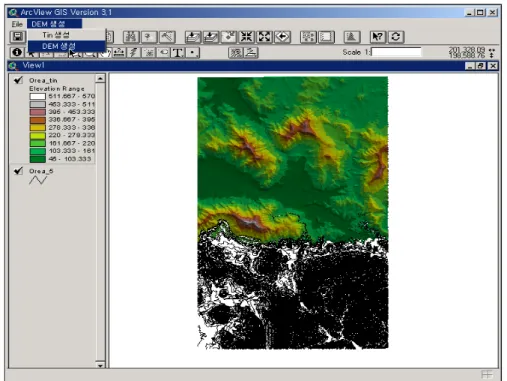Click legend scrollbar down arrow

[x=100, y=365]
